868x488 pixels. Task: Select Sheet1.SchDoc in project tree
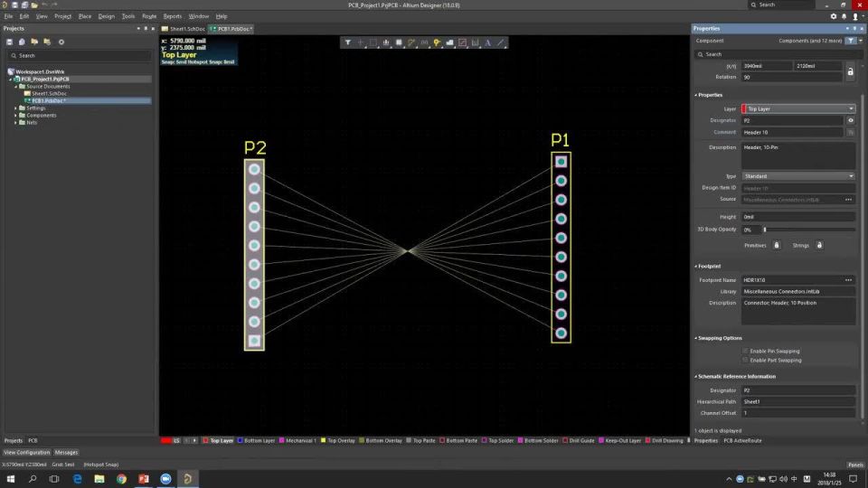[49, 93]
